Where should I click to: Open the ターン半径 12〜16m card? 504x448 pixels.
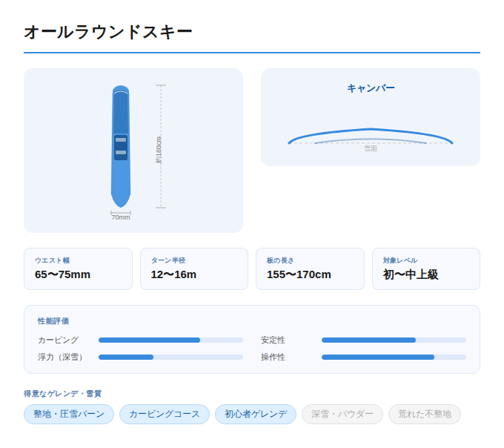point(194,269)
